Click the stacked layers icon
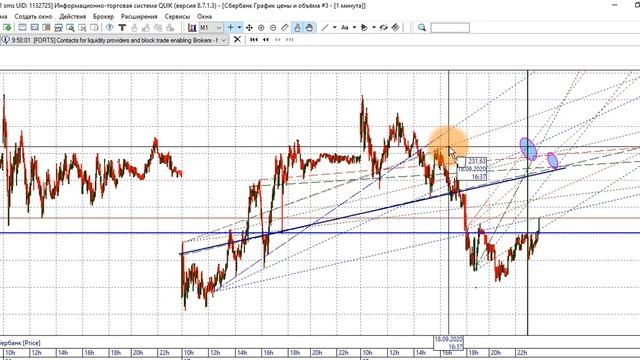Image resolution: width=640 pixels, height=360 pixels. [x=395, y=27]
